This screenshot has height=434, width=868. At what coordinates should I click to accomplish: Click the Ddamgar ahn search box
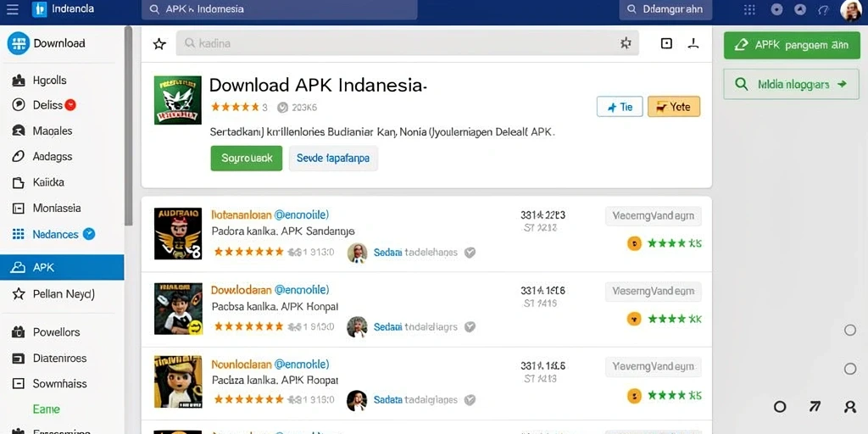(665, 9)
